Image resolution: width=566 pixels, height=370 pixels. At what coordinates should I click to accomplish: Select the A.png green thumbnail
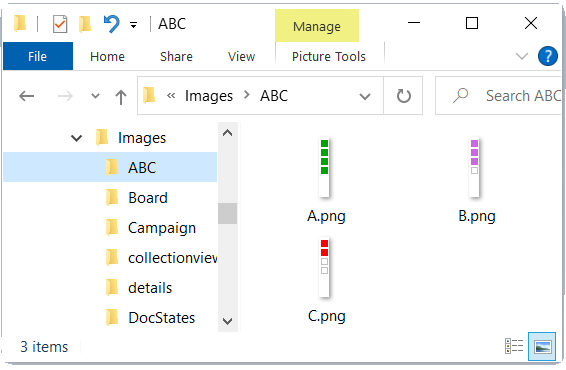pos(324,167)
